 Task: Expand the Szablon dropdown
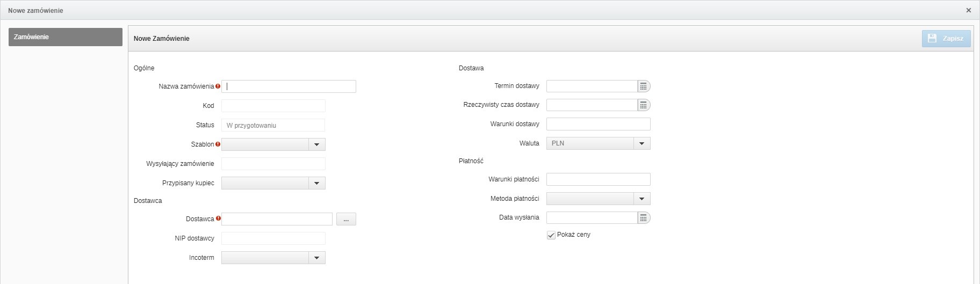pyautogui.click(x=317, y=144)
